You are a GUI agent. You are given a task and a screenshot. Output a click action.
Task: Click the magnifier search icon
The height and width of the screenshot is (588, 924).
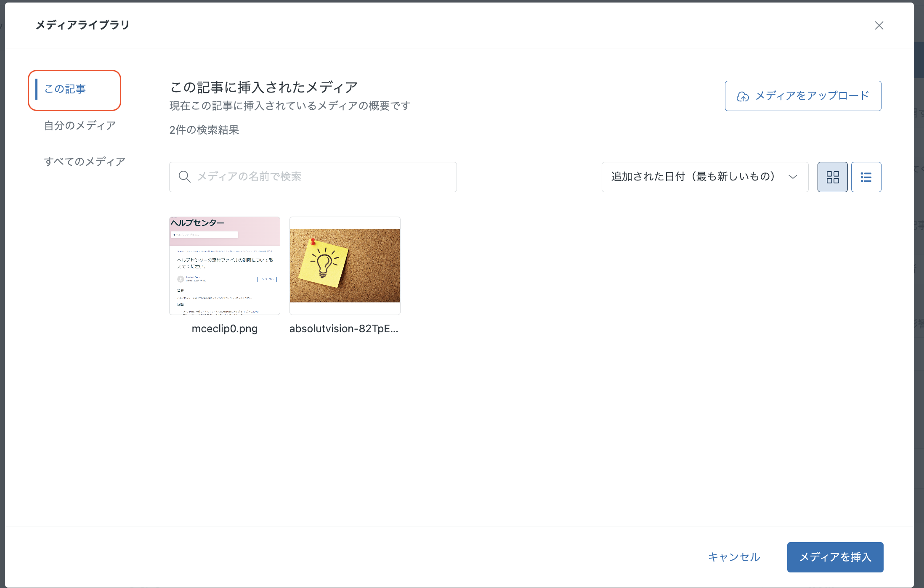click(x=184, y=177)
